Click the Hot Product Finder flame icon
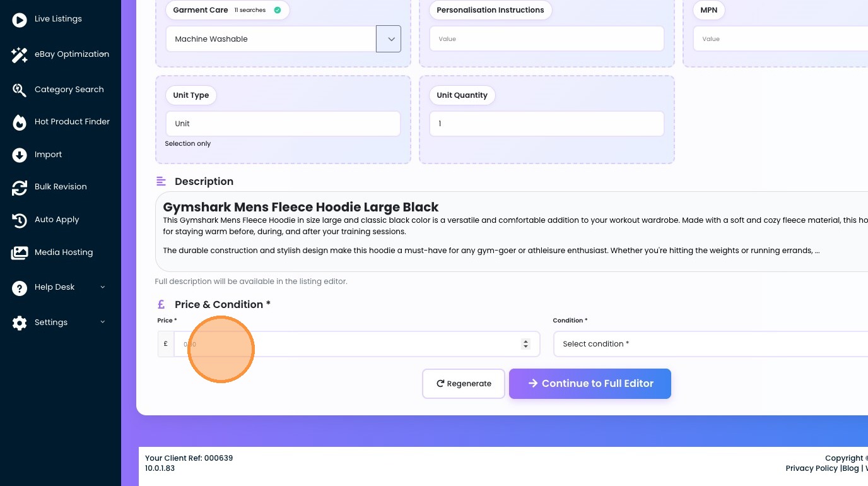 tap(20, 122)
